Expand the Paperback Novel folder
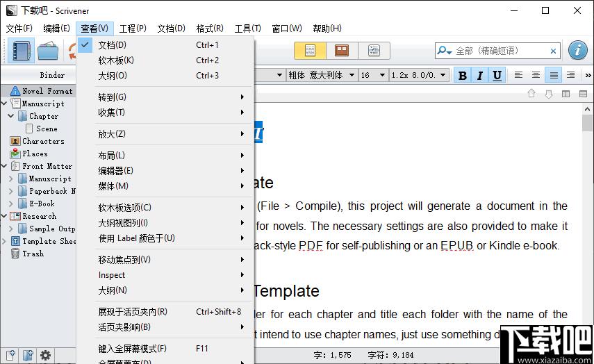The image size is (594, 364). pos(11,191)
